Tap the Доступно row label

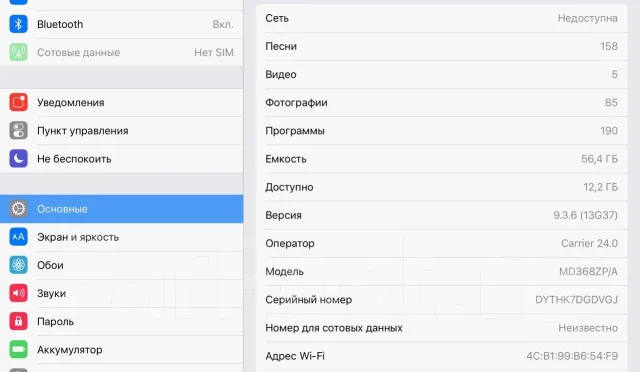point(289,187)
